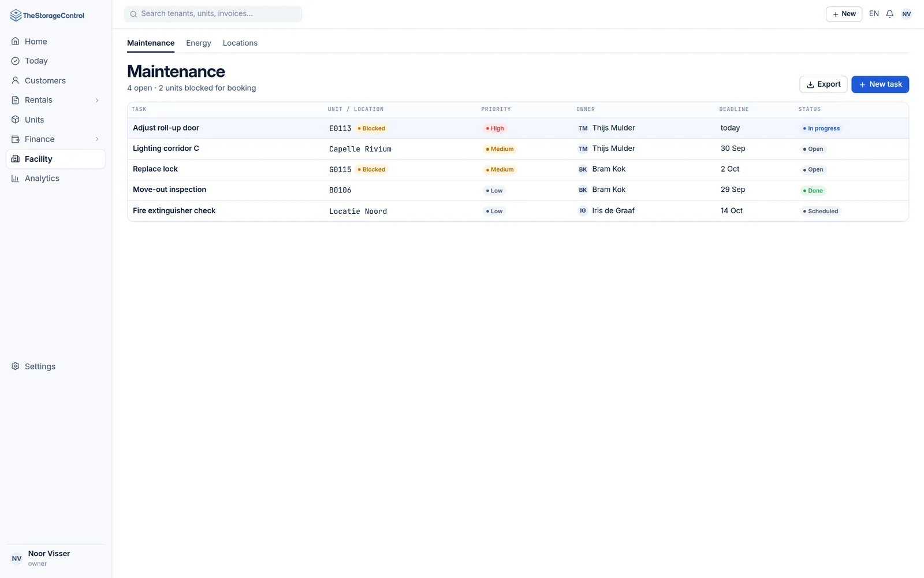
Task: Expand the Finance submenu chevron
Action: click(97, 139)
